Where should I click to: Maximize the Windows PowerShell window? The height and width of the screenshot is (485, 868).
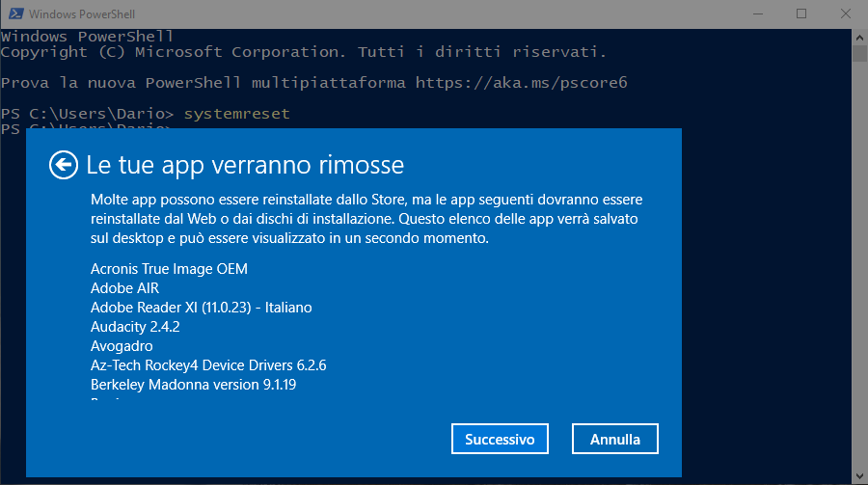click(x=801, y=13)
